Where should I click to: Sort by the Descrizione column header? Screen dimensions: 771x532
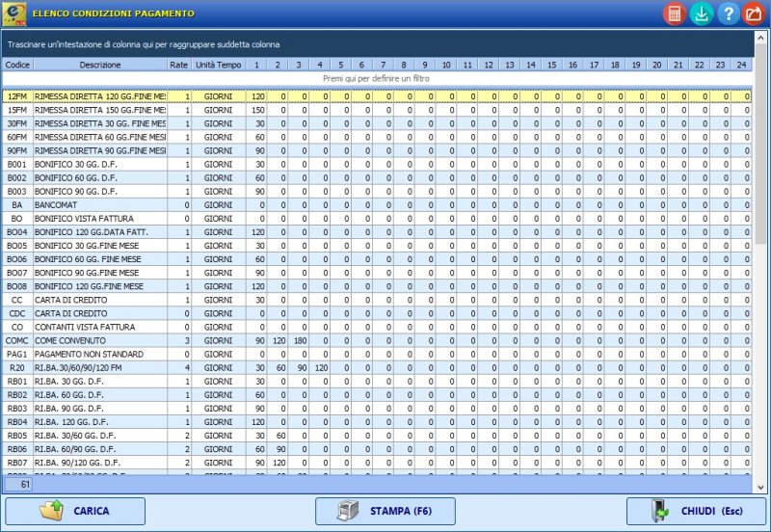point(100,65)
